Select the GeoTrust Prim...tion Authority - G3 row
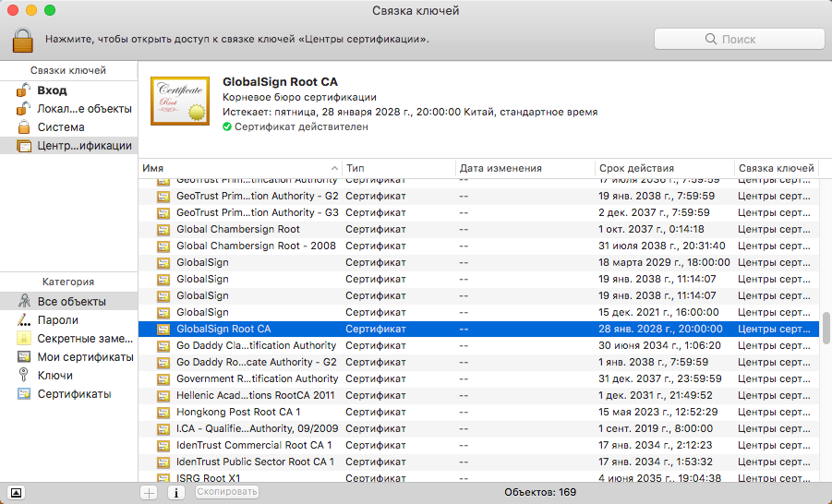Screen dimensions: 832x504 (x=478, y=212)
